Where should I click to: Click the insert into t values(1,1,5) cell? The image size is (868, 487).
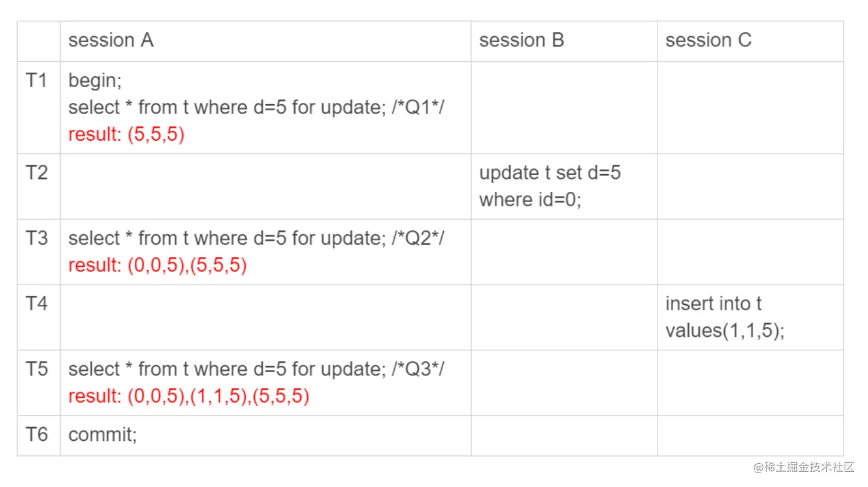coord(725,317)
